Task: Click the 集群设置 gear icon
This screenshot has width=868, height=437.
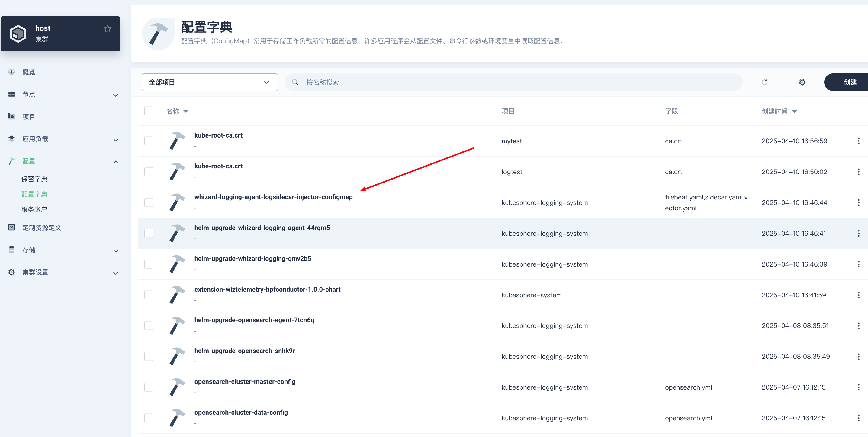Action: click(x=11, y=272)
